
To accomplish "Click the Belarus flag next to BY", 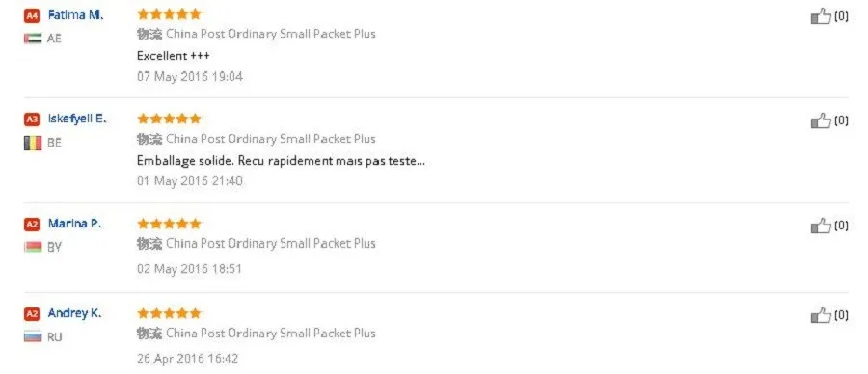I will click(33, 248).
